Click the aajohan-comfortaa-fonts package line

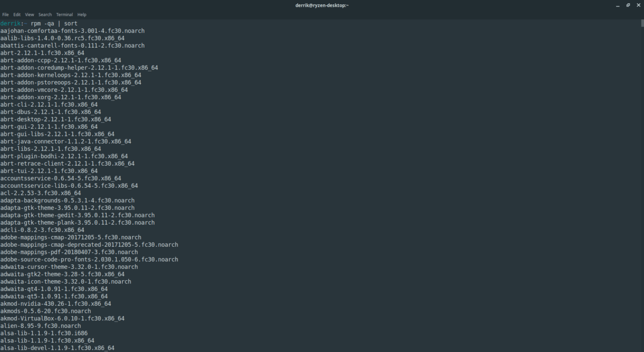(x=72, y=31)
